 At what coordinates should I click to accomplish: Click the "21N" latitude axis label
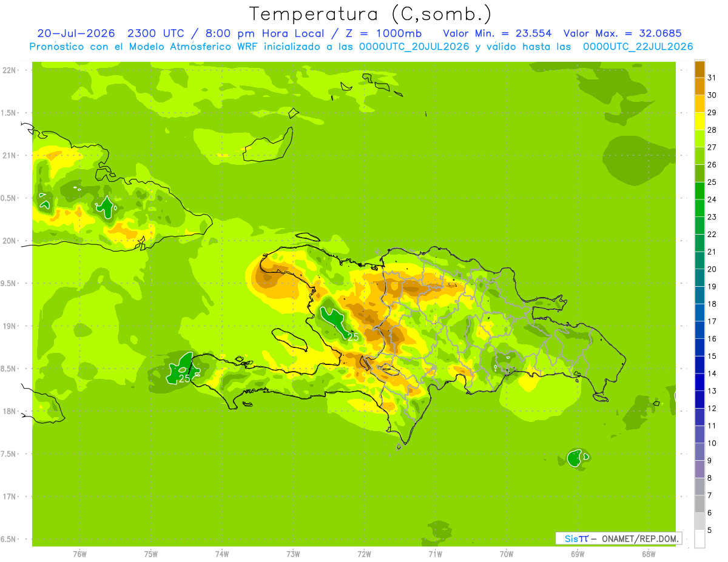coord(9,156)
